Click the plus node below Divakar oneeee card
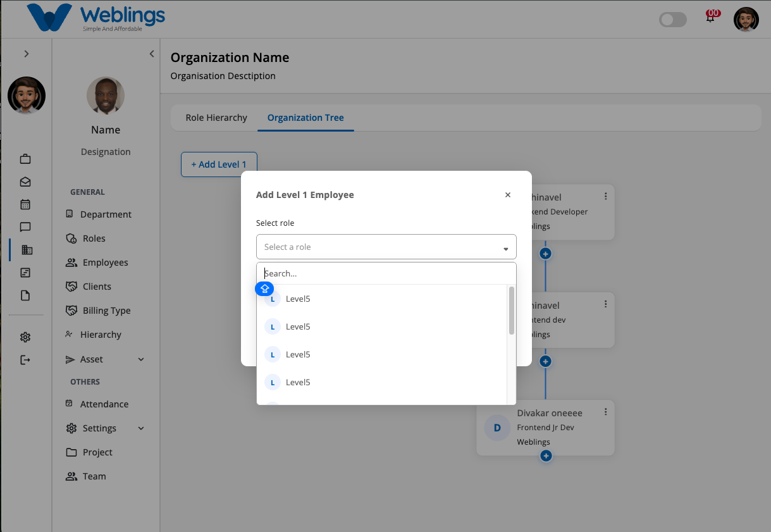This screenshot has width=771, height=532. (x=546, y=455)
